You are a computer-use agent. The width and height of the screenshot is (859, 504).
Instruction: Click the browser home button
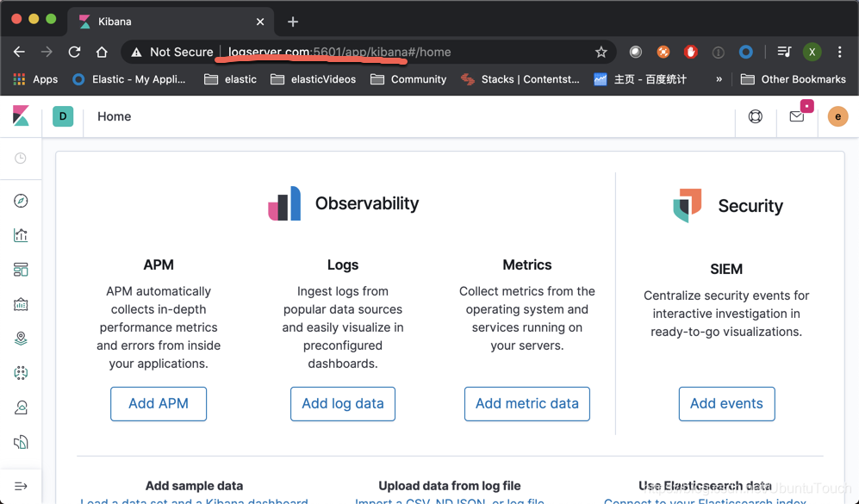(102, 52)
